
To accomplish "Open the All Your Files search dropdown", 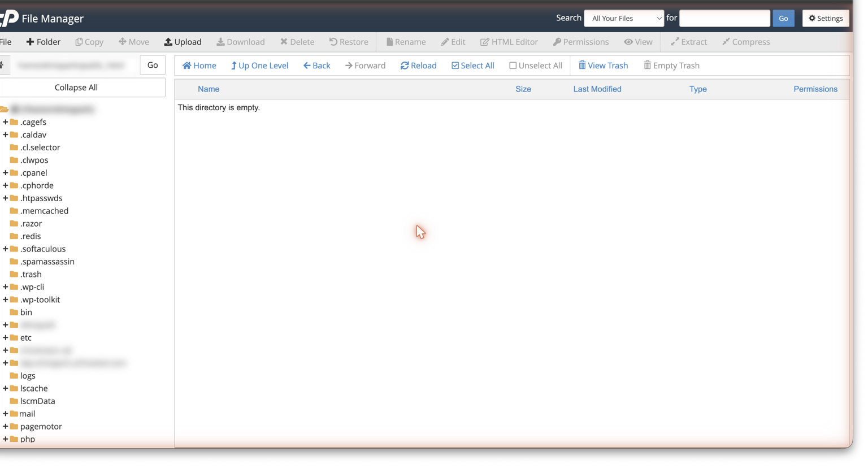I will pos(624,18).
